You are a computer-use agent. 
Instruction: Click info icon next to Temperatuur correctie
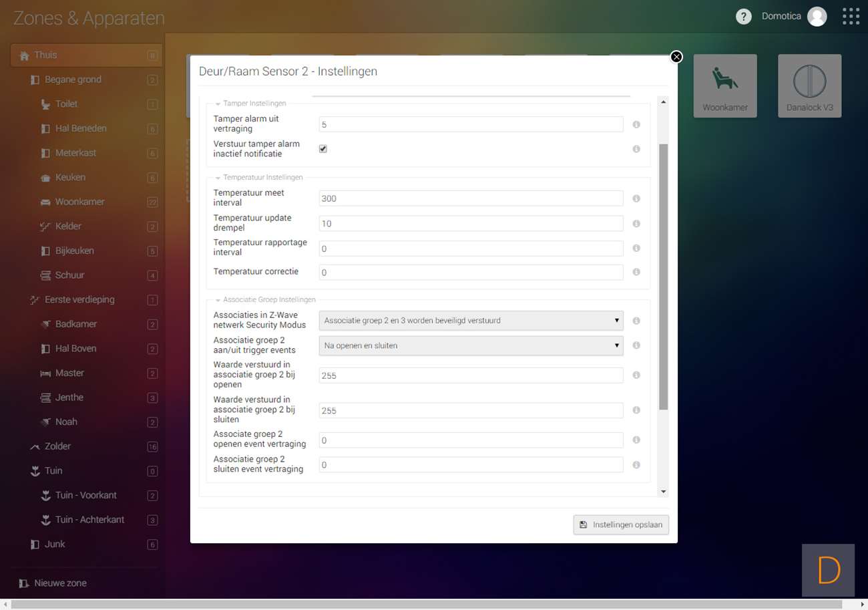636,272
